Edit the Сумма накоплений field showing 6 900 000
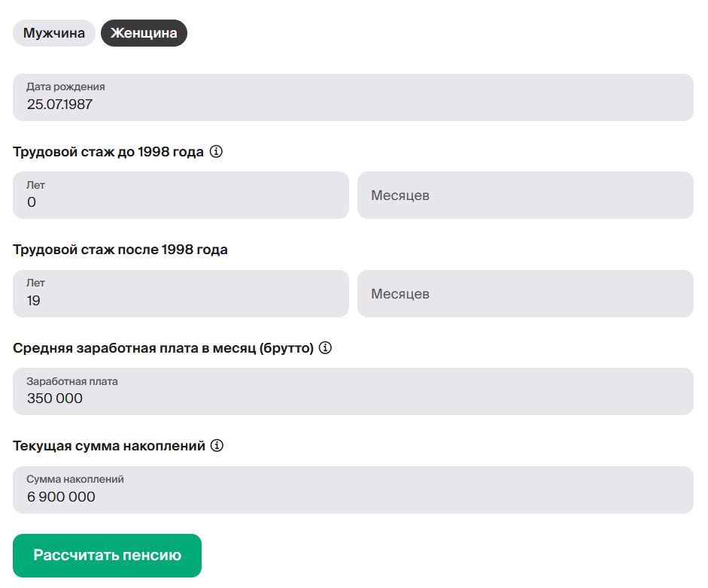 point(353,490)
